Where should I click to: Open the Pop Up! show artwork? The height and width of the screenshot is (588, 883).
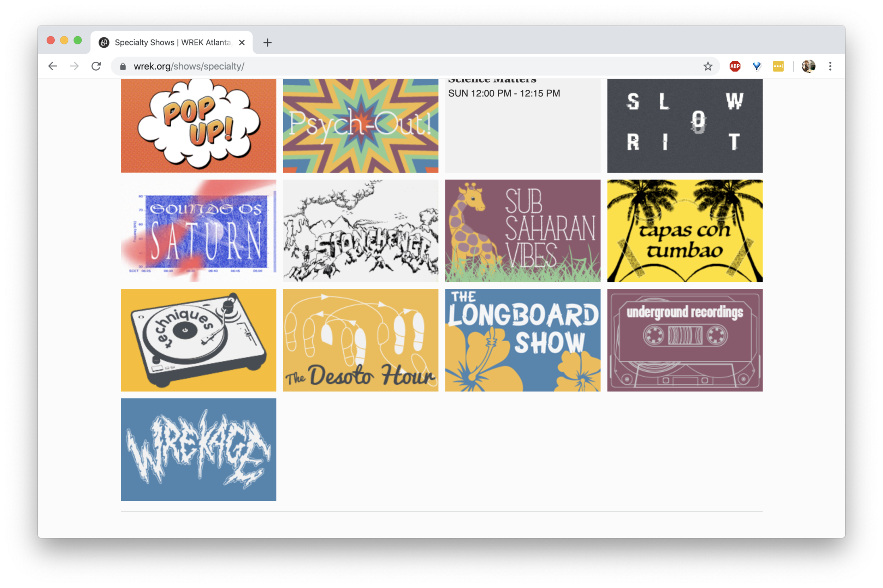198,125
